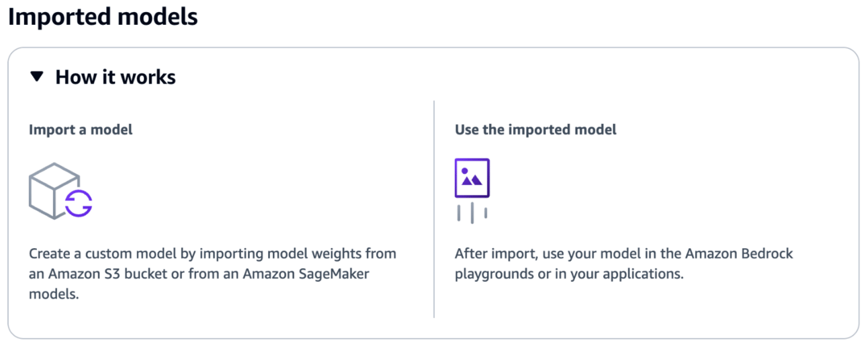The height and width of the screenshot is (349, 868).
Task: Click the How it works section title
Action: (x=115, y=77)
